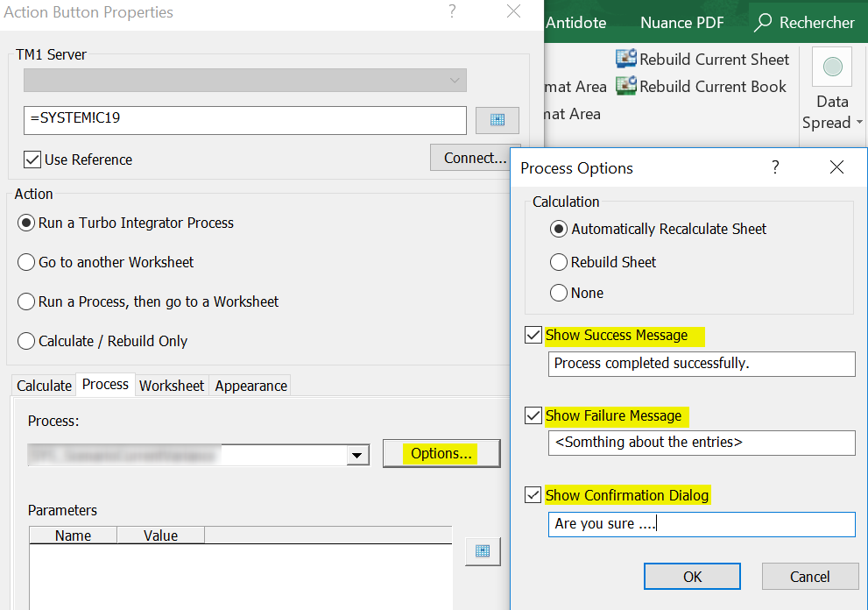Select Run a Process, then go to a Worksheet
Image resolution: width=868 pixels, height=610 pixels.
pos(26,301)
